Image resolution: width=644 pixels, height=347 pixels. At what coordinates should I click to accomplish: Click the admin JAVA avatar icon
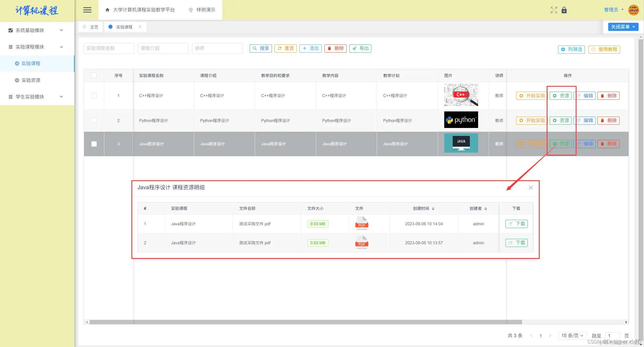tap(633, 10)
